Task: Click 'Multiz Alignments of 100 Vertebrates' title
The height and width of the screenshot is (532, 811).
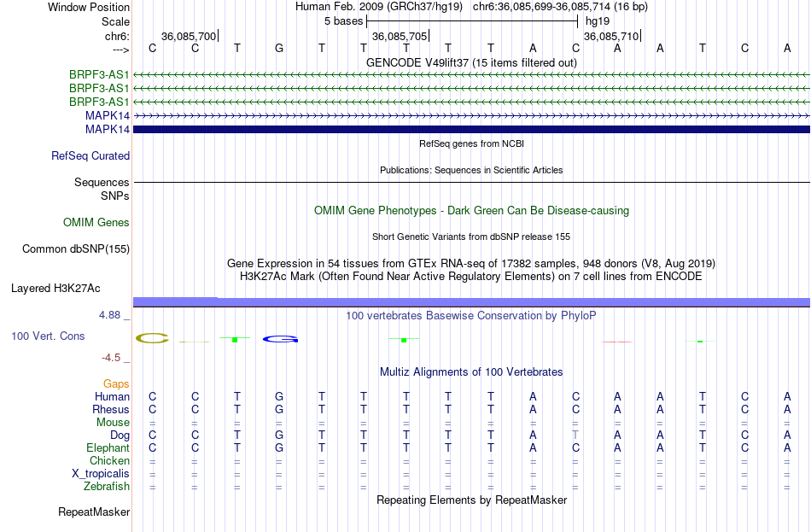Action: [471, 372]
